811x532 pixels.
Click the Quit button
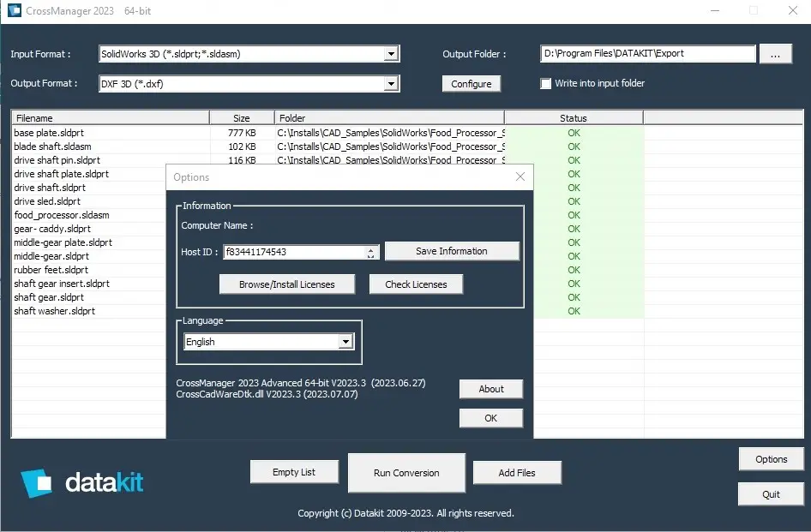point(772,494)
